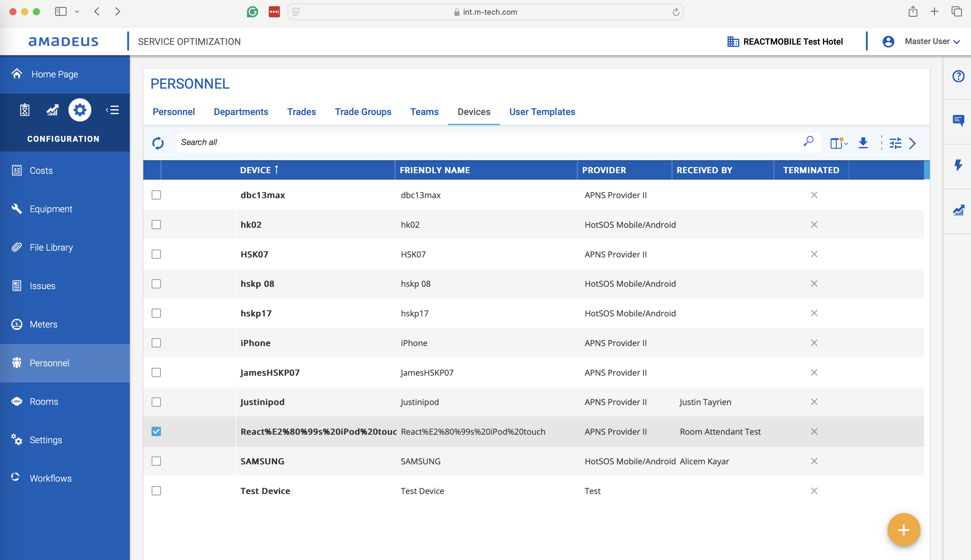
Task: Click Safari share icon
Action: 913,11
